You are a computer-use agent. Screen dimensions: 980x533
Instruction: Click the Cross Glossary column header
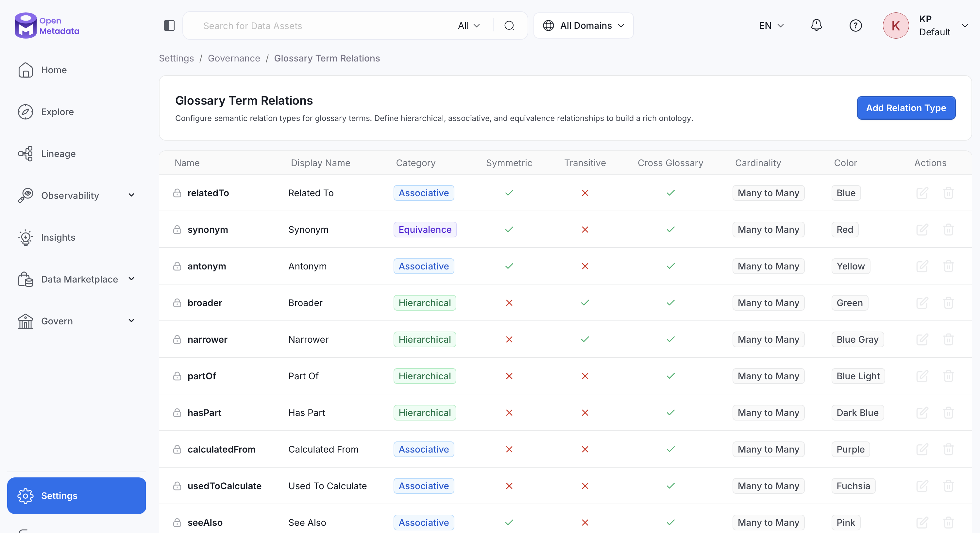point(670,163)
